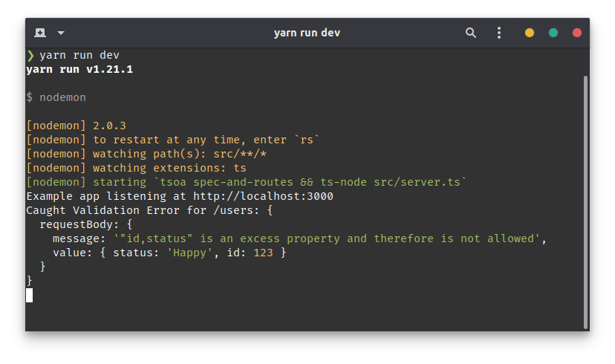615x364 pixels.
Task: Click the 'Happy' status value
Action: (x=190, y=253)
